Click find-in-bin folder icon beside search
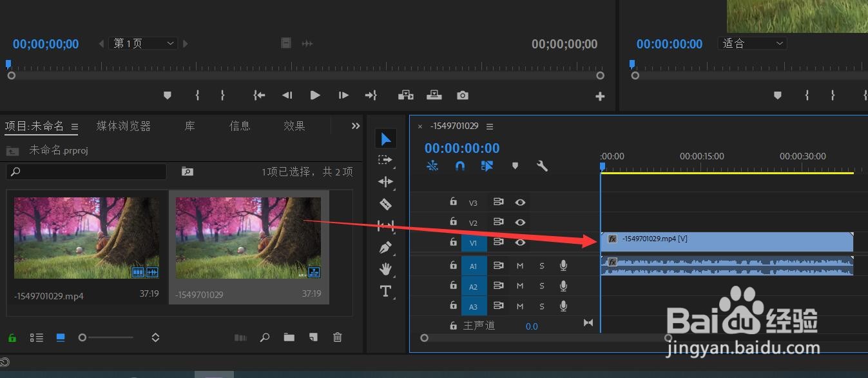868x378 pixels. (x=187, y=172)
